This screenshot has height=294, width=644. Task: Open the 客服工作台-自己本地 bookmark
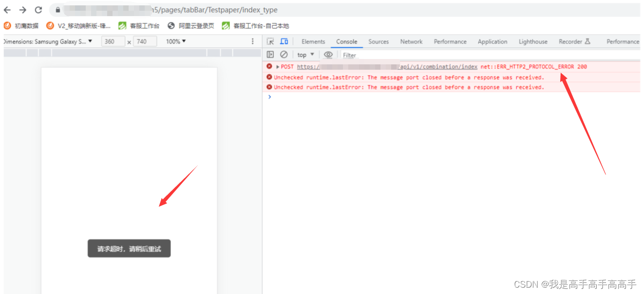pyautogui.click(x=255, y=26)
